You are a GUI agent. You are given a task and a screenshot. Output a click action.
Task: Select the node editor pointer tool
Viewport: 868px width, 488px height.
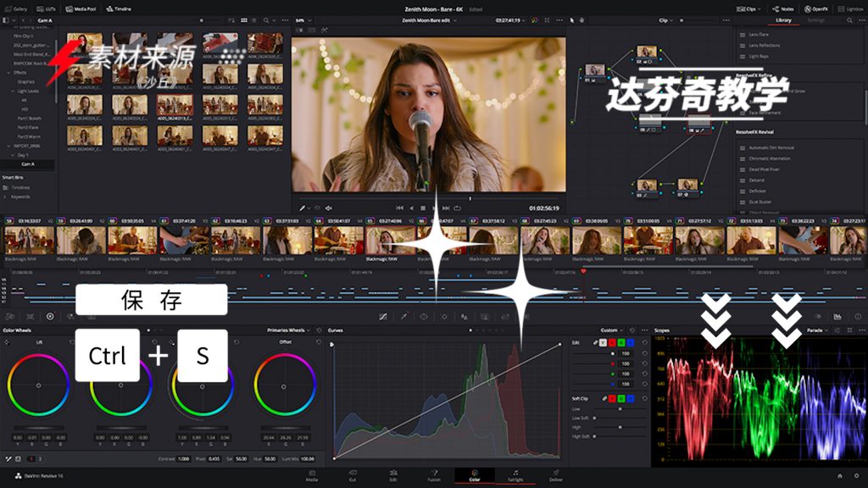click(x=572, y=20)
